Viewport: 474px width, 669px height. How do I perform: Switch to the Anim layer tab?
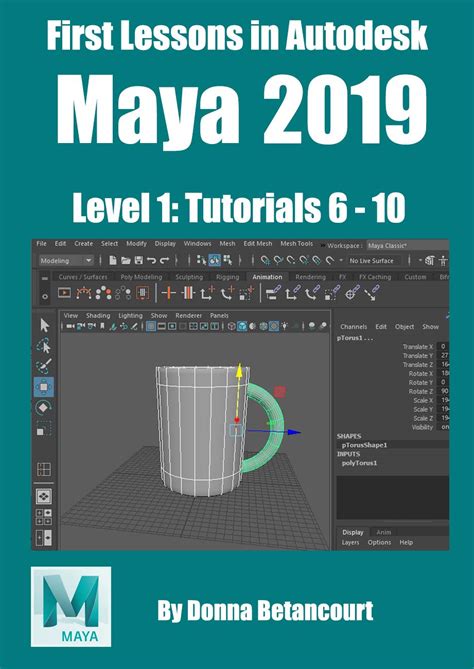click(x=384, y=532)
